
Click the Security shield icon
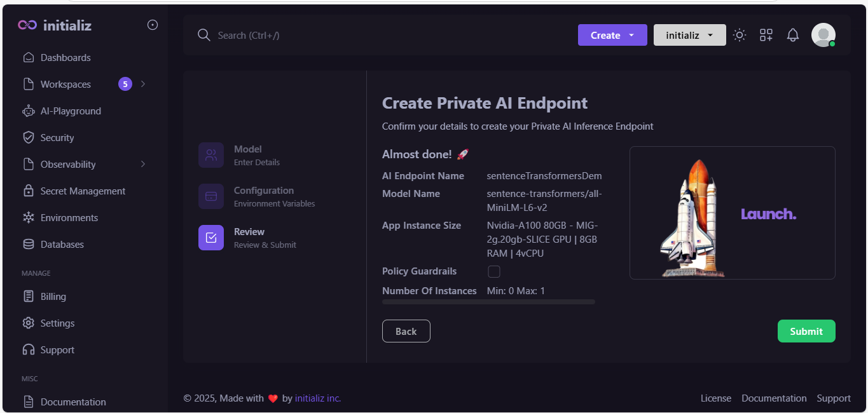[x=29, y=138]
